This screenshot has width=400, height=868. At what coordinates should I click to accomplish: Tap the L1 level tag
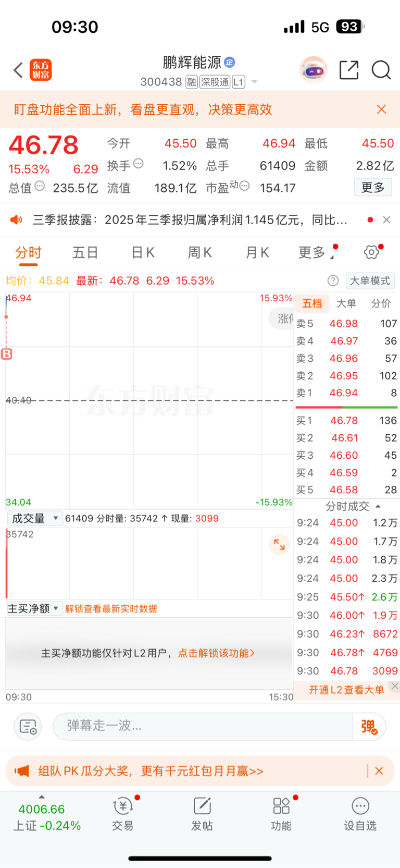[238, 82]
